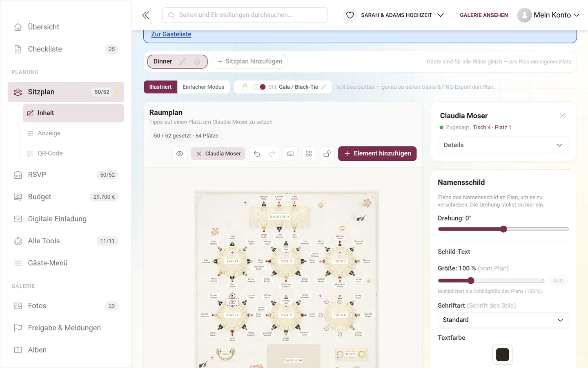Open the keyboard shortcuts icon
This screenshot has height=368, width=588.
290,154
